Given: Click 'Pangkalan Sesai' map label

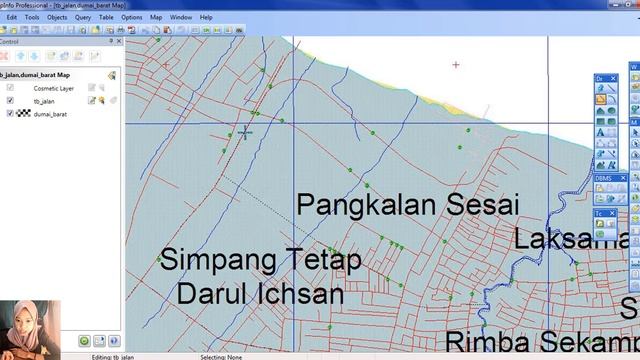Looking at the screenshot, I should pos(407,205).
